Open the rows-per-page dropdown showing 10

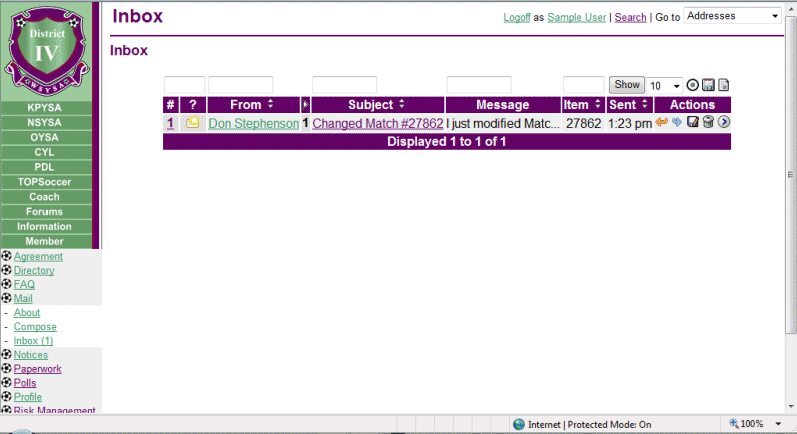coord(665,86)
